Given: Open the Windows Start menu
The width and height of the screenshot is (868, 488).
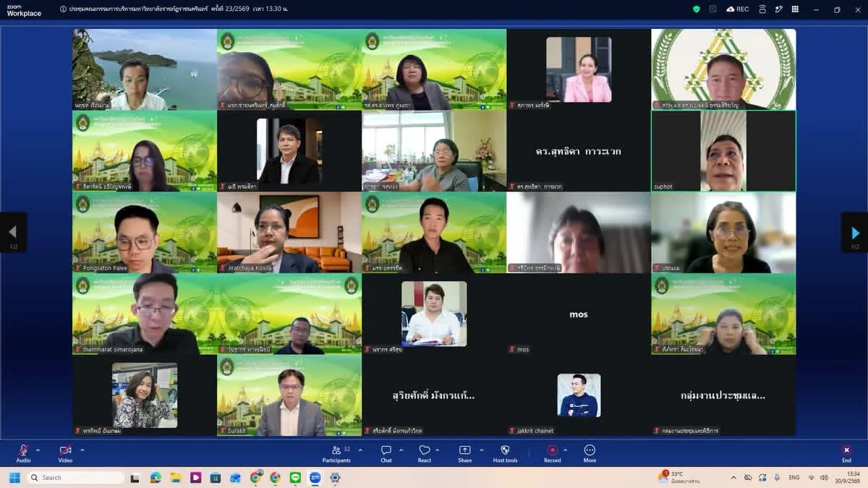Looking at the screenshot, I should tap(14, 477).
